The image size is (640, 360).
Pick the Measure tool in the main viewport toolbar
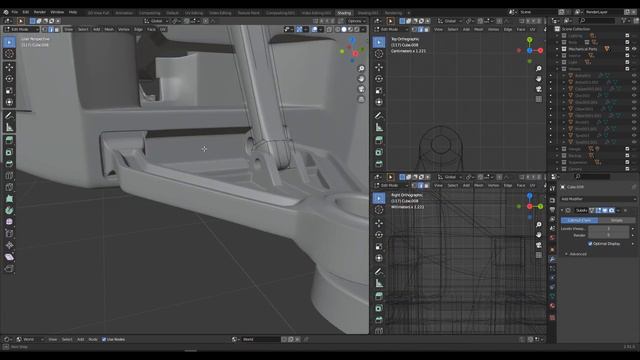pos(9,128)
